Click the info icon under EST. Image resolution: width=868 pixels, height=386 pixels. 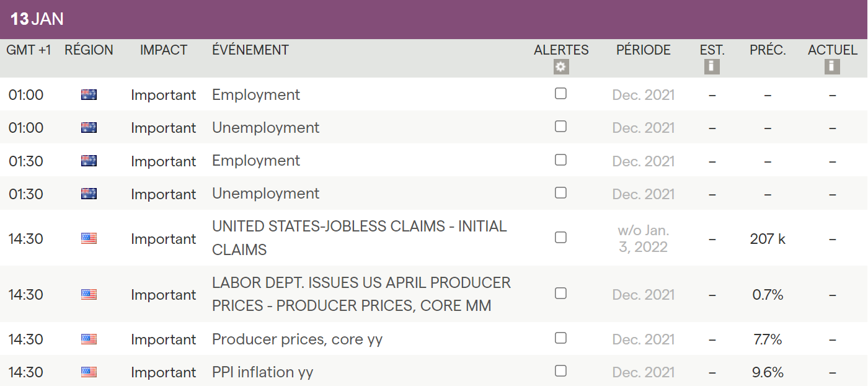click(x=712, y=67)
